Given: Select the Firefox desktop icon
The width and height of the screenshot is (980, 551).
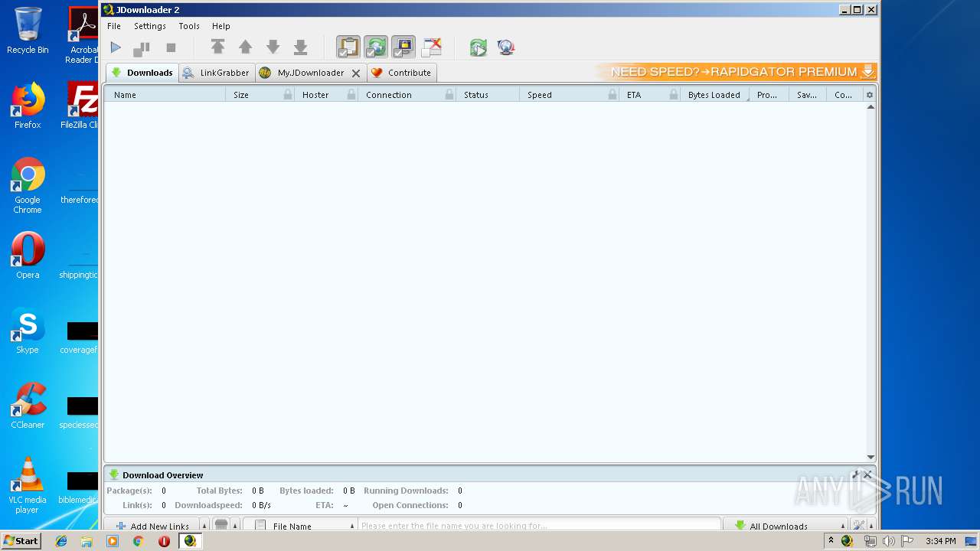Looking at the screenshot, I should pyautogui.click(x=28, y=106).
